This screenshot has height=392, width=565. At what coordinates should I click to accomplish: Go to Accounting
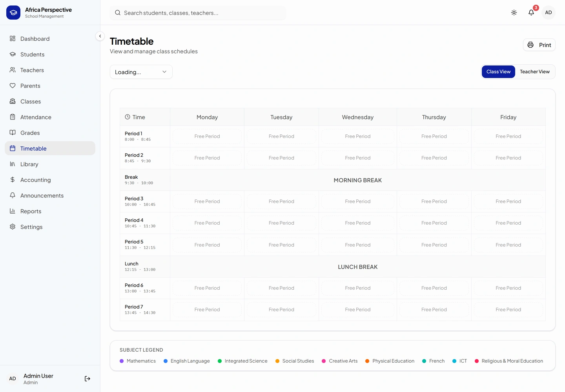(50, 180)
